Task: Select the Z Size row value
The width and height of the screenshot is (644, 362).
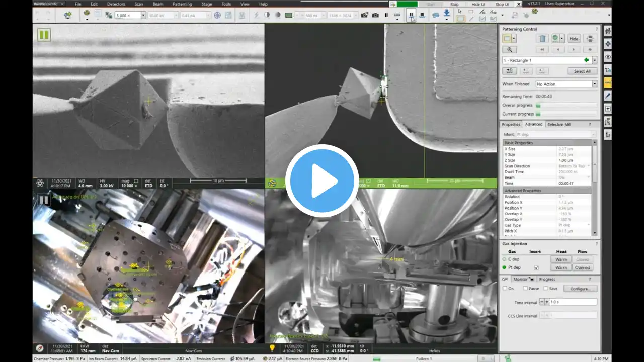Action: coord(574,160)
